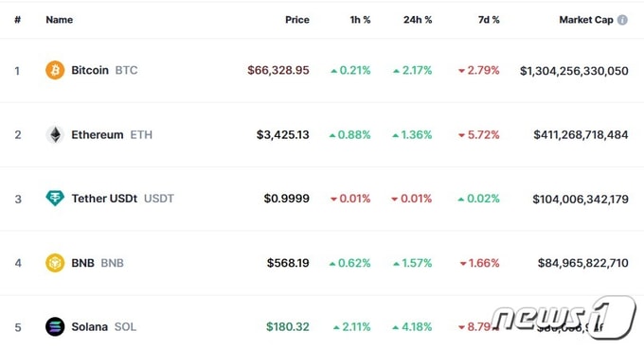Click Bitcoin's price $66,328.95
The height and width of the screenshot is (349, 644).
278,70
